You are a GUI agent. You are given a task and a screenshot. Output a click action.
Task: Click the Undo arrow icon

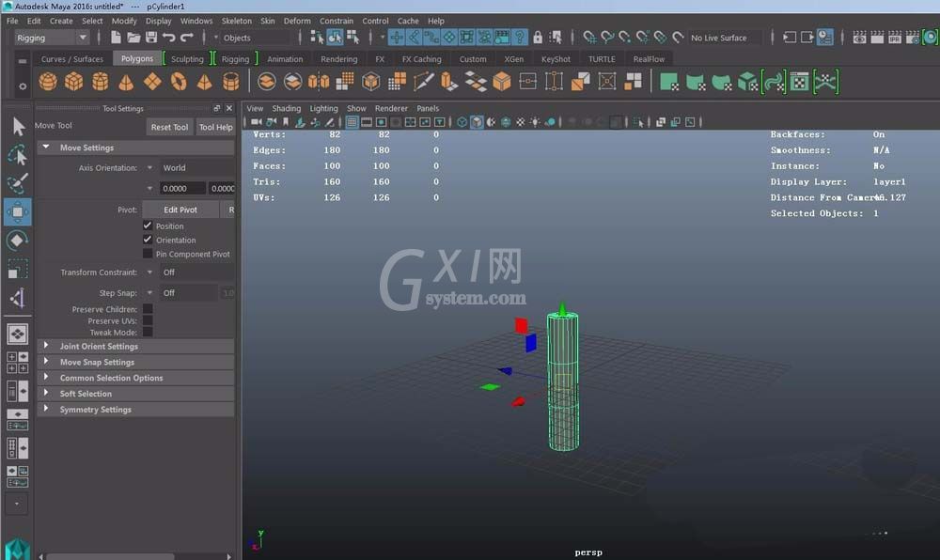169,38
